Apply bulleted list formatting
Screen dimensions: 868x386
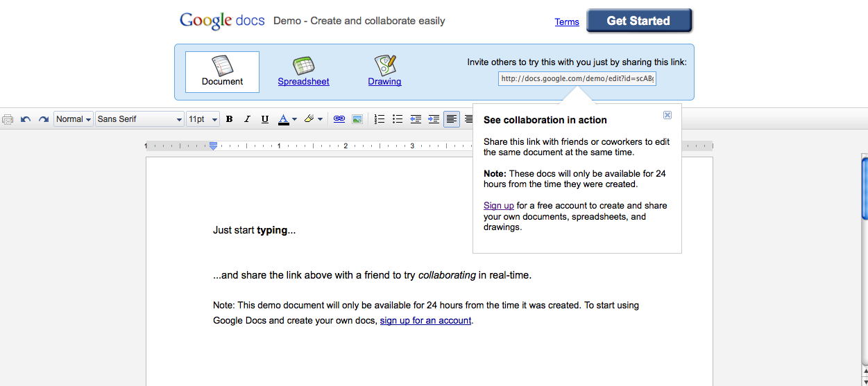(x=398, y=119)
